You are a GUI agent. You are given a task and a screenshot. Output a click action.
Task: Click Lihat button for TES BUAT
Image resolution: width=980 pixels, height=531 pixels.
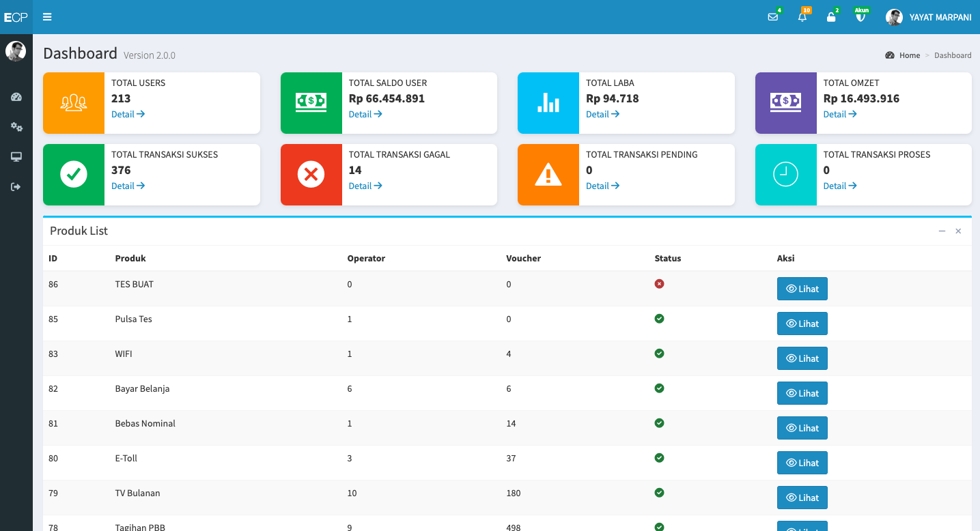(x=802, y=289)
